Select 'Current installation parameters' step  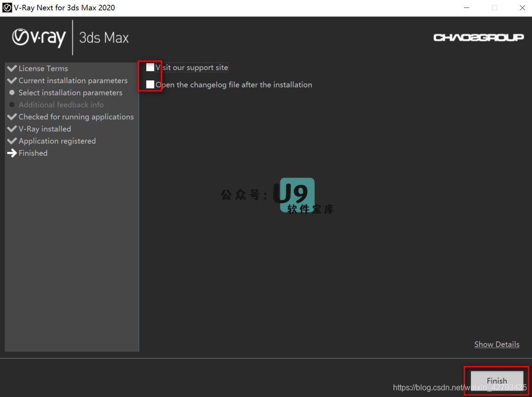(x=73, y=80)
